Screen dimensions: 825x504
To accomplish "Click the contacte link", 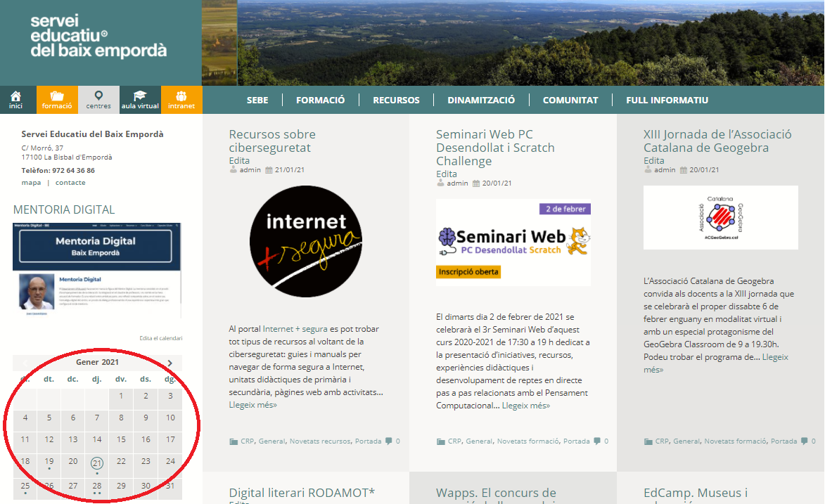I will (70, 183).
